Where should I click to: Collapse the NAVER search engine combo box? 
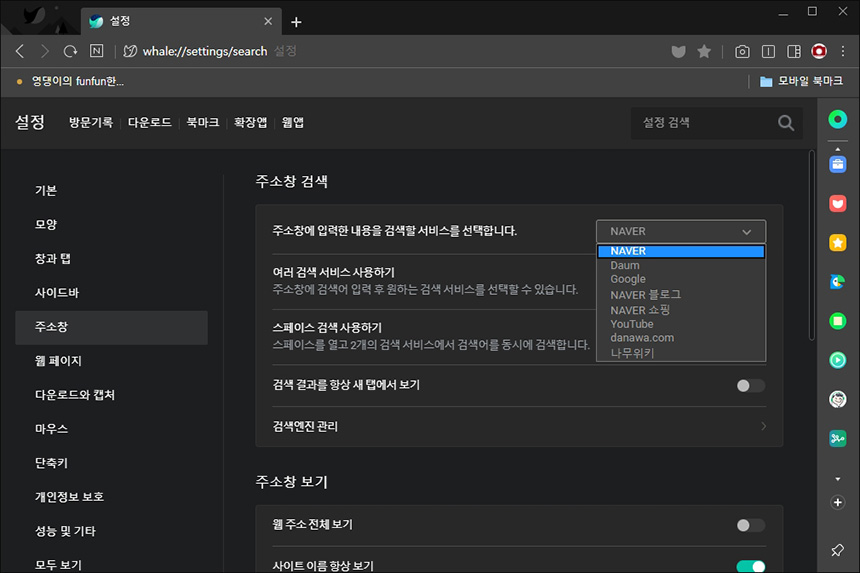click(681, 231)
